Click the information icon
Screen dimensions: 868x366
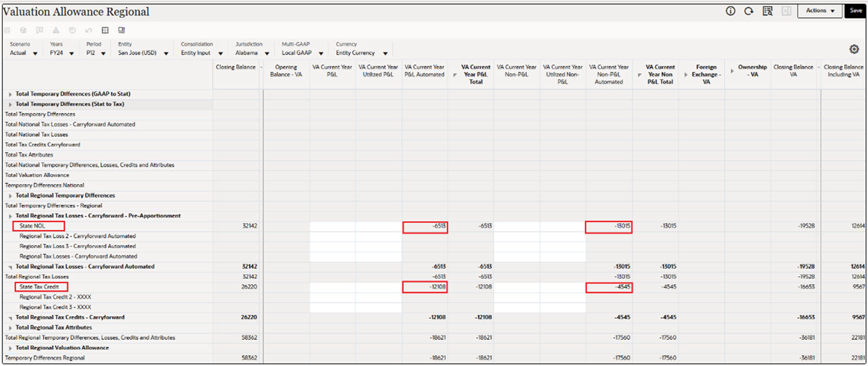pyautogui.click(x=730, y=10)
